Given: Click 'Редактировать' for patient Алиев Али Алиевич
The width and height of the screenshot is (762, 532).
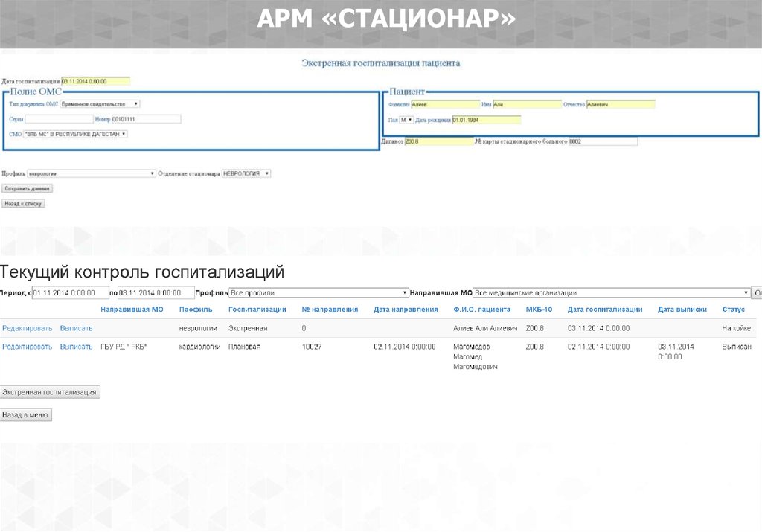Looking at the screenshot, I should tap(27, 328).
